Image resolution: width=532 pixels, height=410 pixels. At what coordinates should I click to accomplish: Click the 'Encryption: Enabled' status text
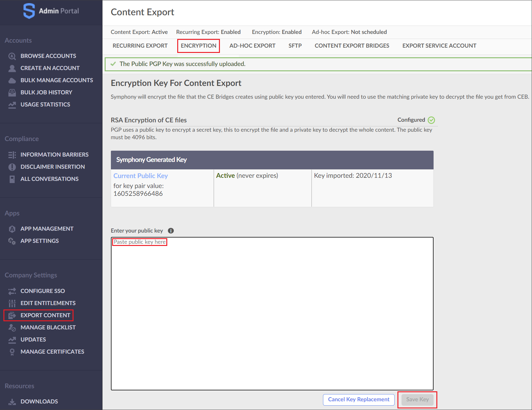click(277, 32)
